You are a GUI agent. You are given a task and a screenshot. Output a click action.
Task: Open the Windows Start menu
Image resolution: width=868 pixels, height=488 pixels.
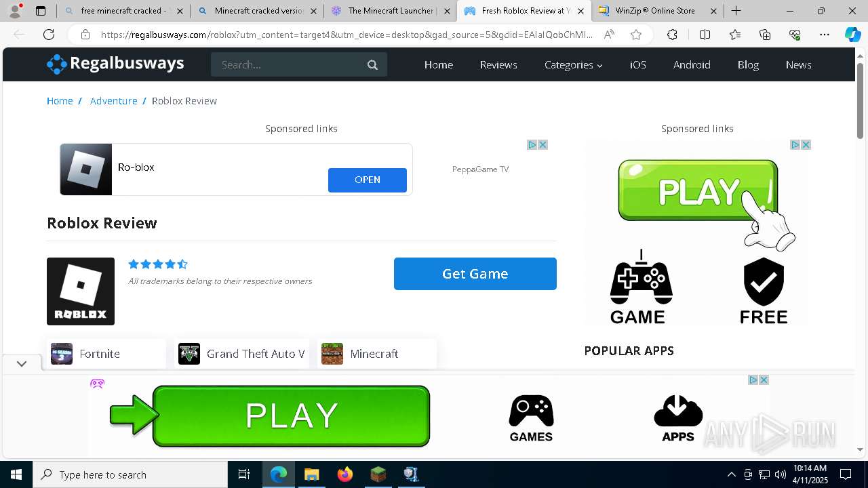[x=16, y=474]
